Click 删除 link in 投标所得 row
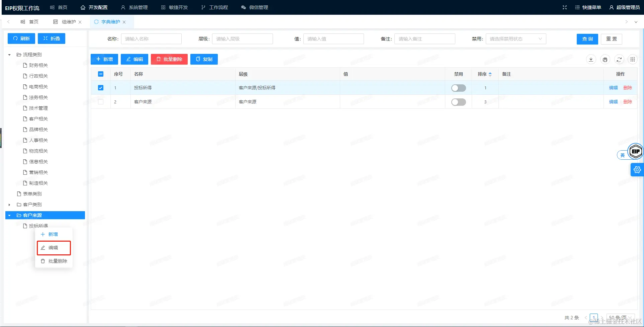The height and width of the screenshot is (327, 644). coord(628,88)
